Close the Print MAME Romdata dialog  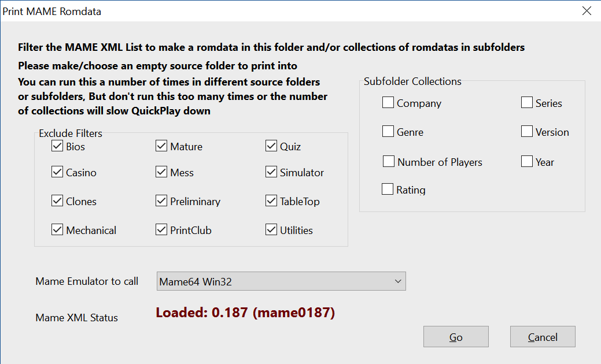point(587,11)
